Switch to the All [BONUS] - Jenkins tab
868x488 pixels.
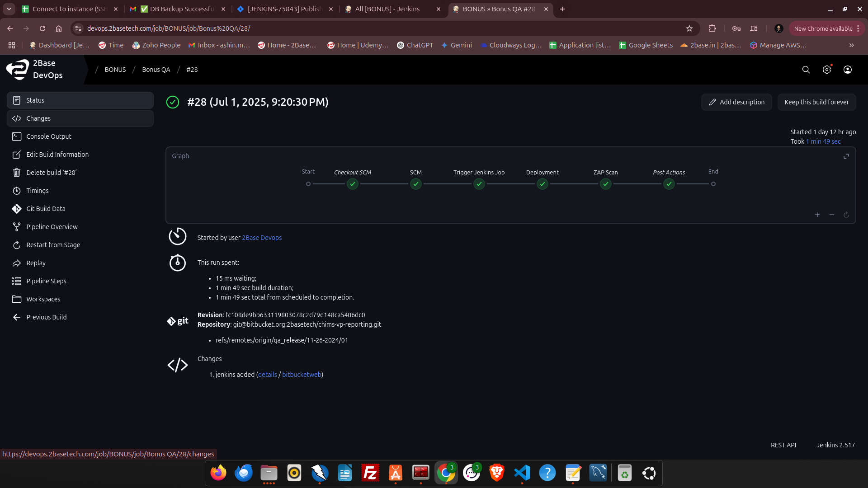pos(392,9)
